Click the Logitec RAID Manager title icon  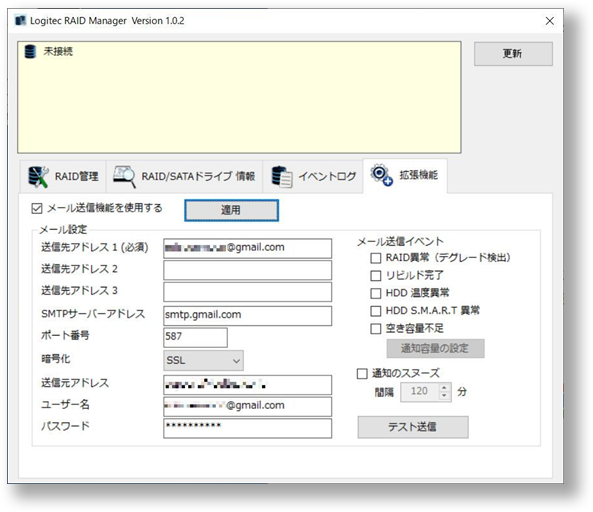pos(20,20)
